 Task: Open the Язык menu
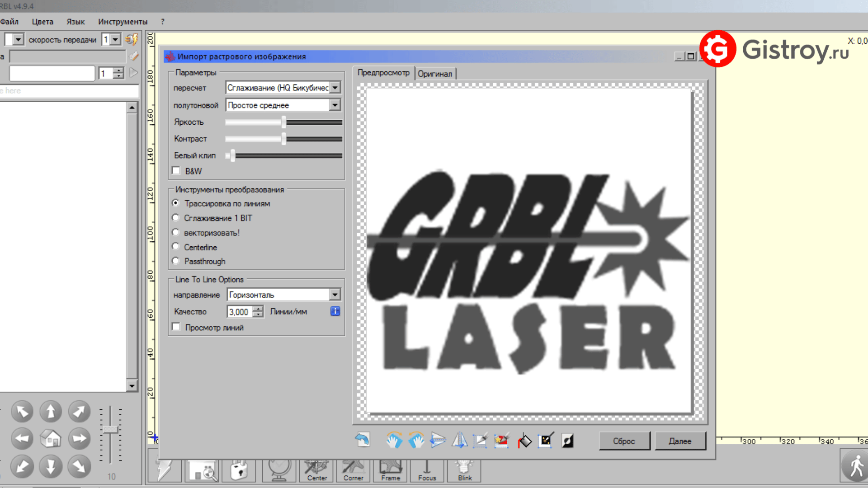tap(75, 22)
